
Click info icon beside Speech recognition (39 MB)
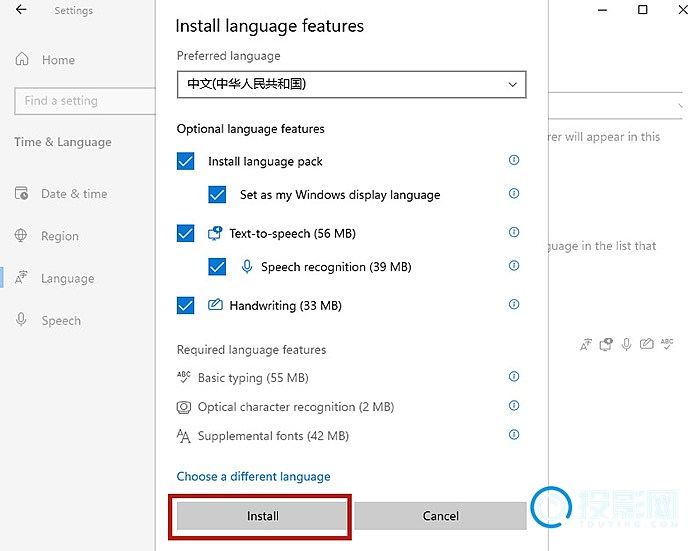point(514,266)
